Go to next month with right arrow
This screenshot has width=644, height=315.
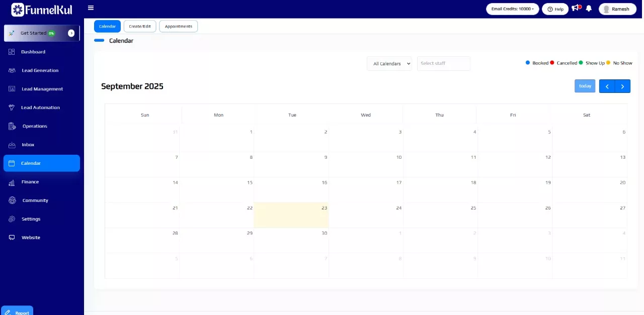tap(622, 86)
